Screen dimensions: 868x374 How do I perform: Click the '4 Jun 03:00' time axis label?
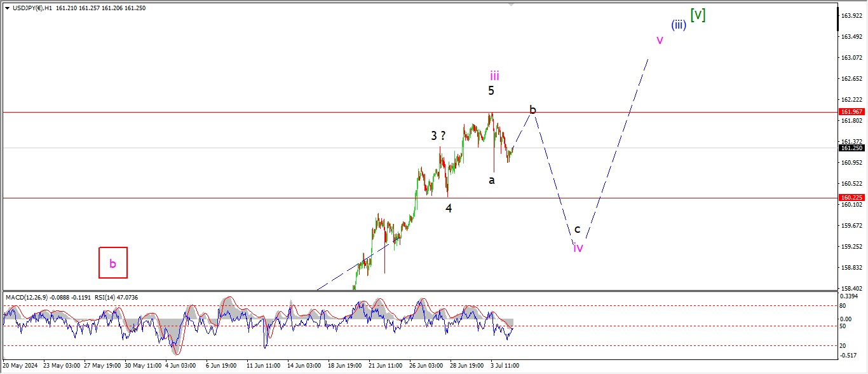(x=181, y=366)
